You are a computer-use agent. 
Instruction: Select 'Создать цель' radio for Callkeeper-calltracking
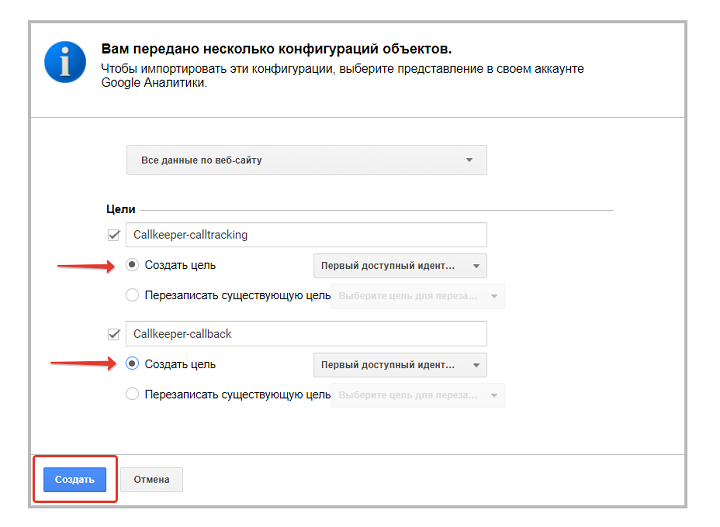(x=132, y=265)
